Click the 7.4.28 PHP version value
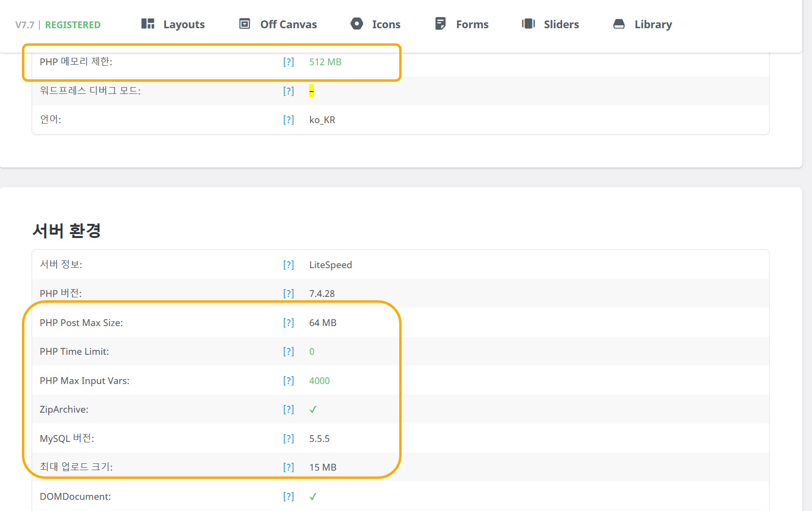The width and height of the screenshot is (812, 511). click(x=322, y=293)
